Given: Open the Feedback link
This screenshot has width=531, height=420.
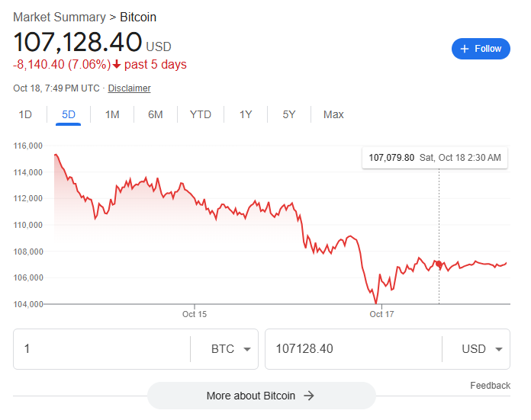Looking at the screenshot, I should point(490,386).
